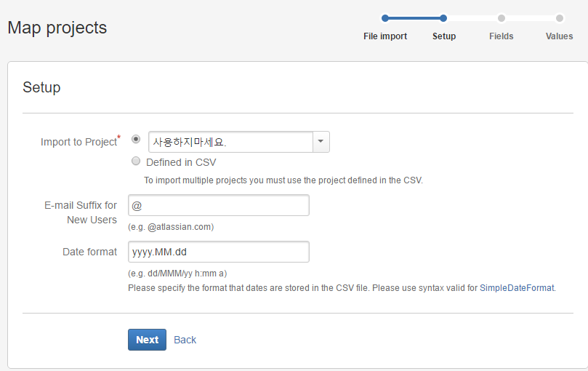Screen dimensions: 588x371
Task: Open the SimpleDateFormat link
Action: tap(517, 288)
